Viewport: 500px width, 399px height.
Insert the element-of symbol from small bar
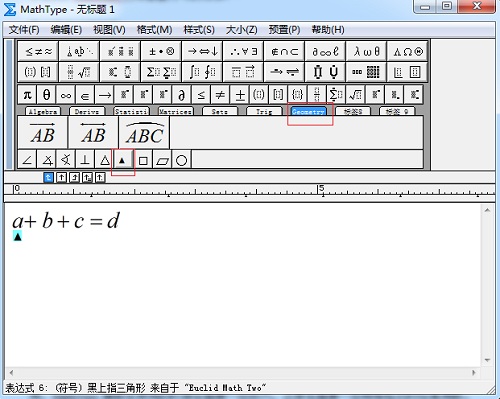[x=85, y=95]
